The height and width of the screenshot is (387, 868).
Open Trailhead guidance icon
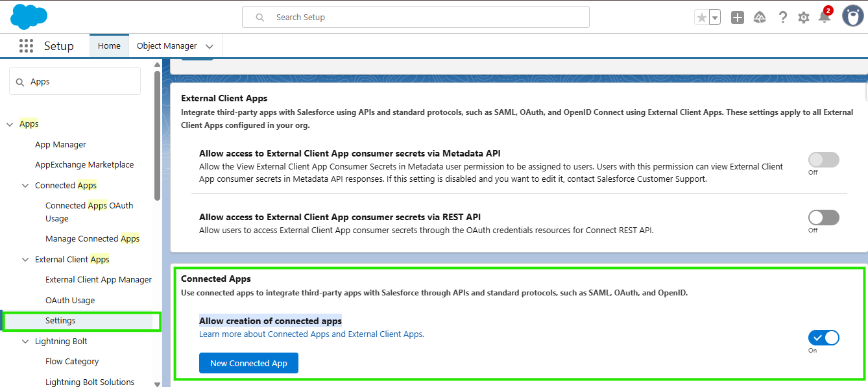[x=760, y=18]
